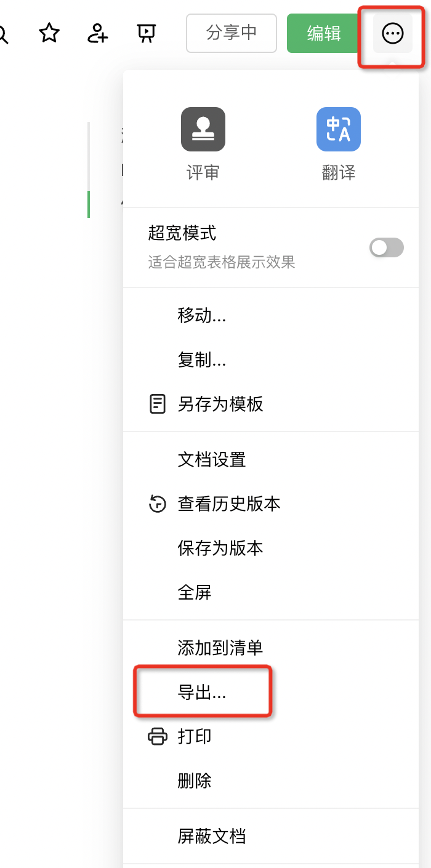
Task: Open the 评审 review stamp icon
Action: pos(203,129)
